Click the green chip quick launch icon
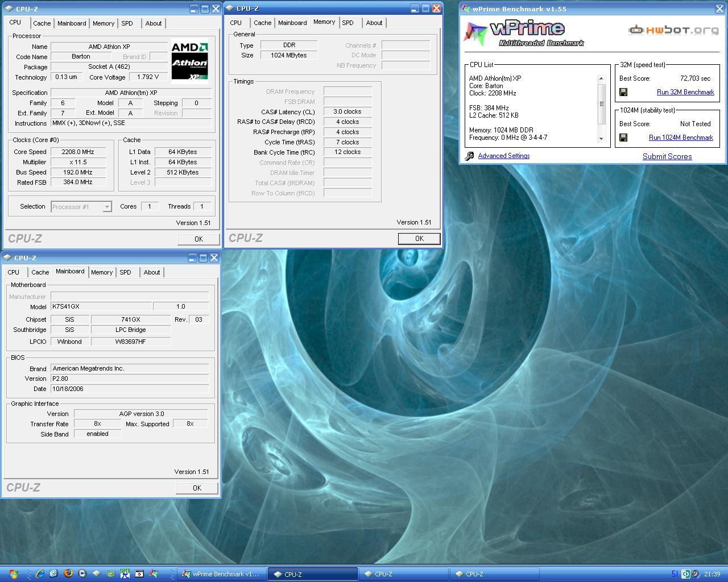 (111, 573)
